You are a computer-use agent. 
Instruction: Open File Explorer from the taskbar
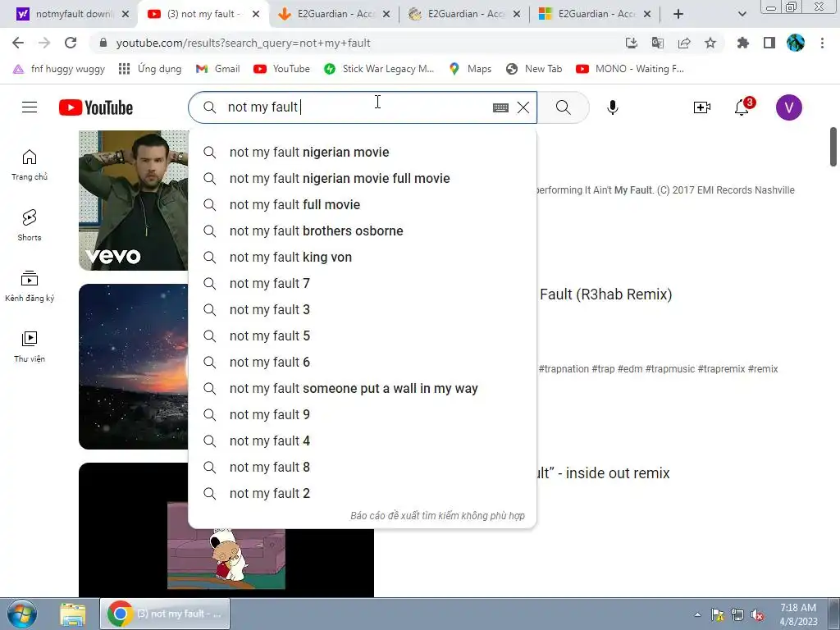[72, 614]
